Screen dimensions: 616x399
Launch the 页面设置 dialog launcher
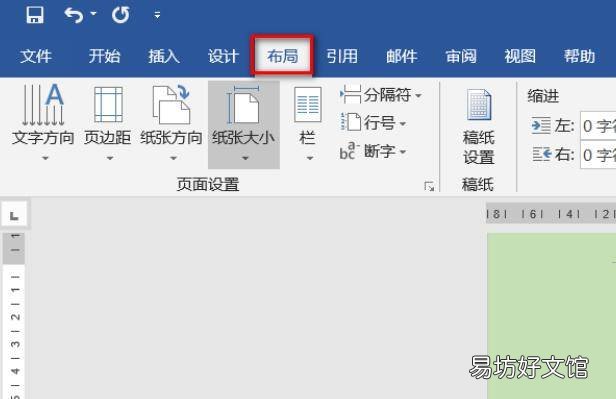tap(429, 186)
